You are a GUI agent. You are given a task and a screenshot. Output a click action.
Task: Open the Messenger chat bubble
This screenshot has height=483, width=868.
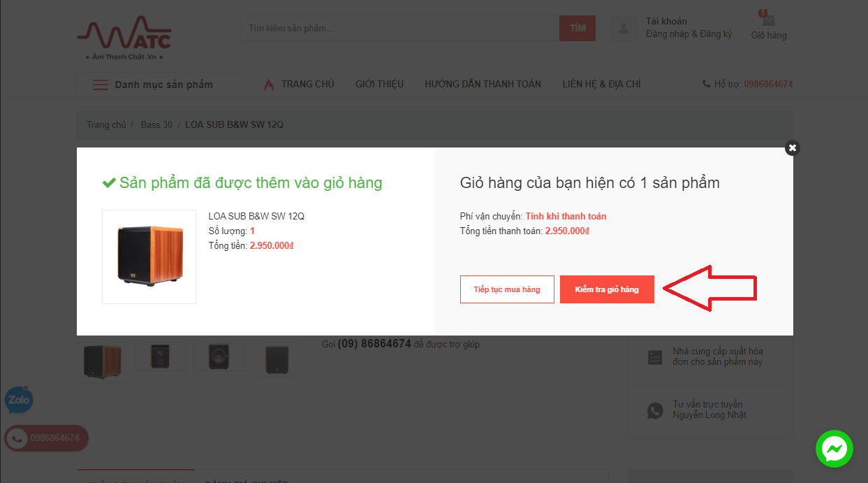[x=834, y=449]
